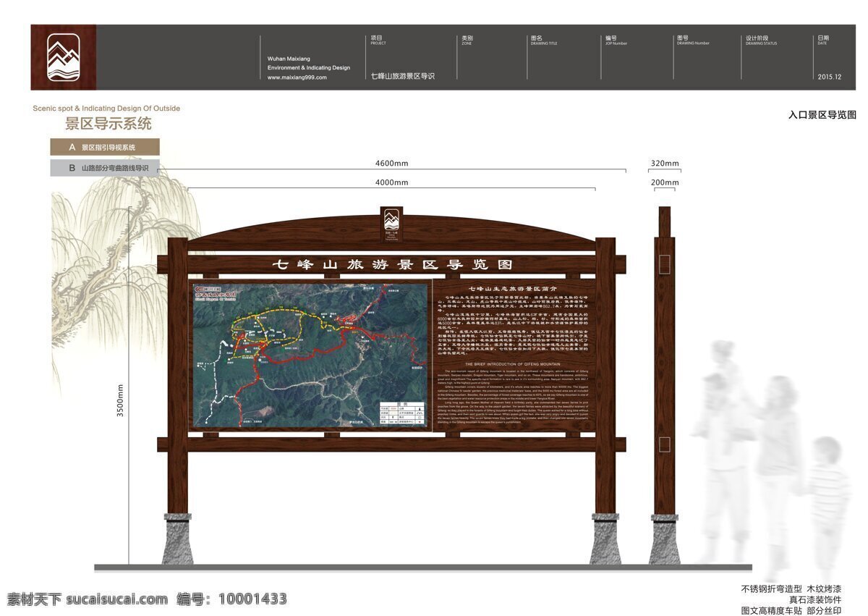The image size is (868, 616).
Task: Click the 部分丝印 material note
Action: coord(824,610)
